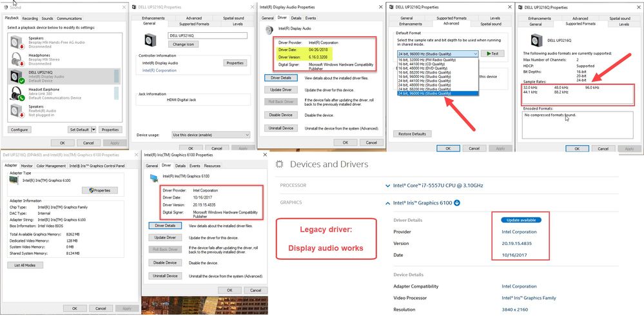Click the 96.0 kHz sample rate entry
The width and height of the screenshot is (644, 316).
pyautogui.click(x=592, y=88)
